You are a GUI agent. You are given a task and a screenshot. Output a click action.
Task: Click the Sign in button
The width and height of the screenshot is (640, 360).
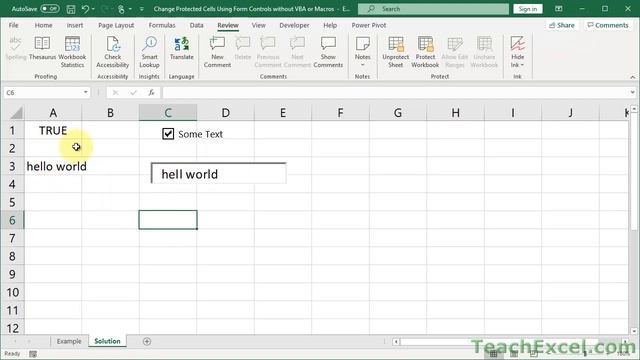[x=528, y=9]
